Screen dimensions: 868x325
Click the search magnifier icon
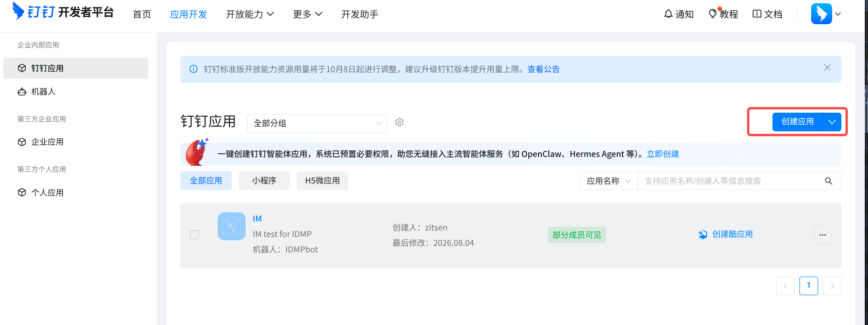click(828, 181)
